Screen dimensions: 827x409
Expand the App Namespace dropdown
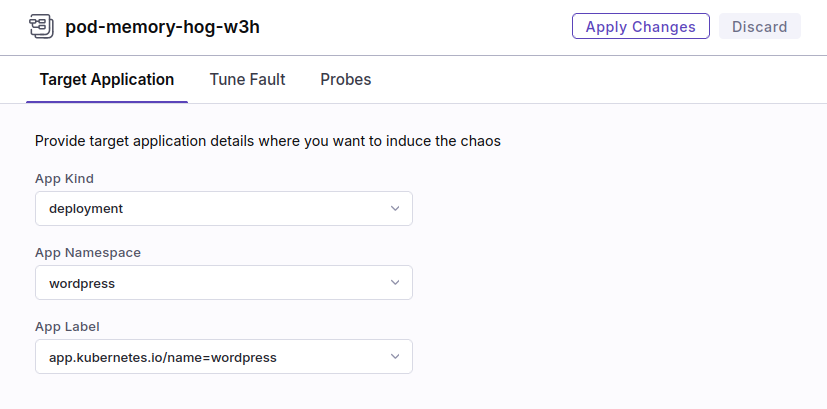coord(223,283)
